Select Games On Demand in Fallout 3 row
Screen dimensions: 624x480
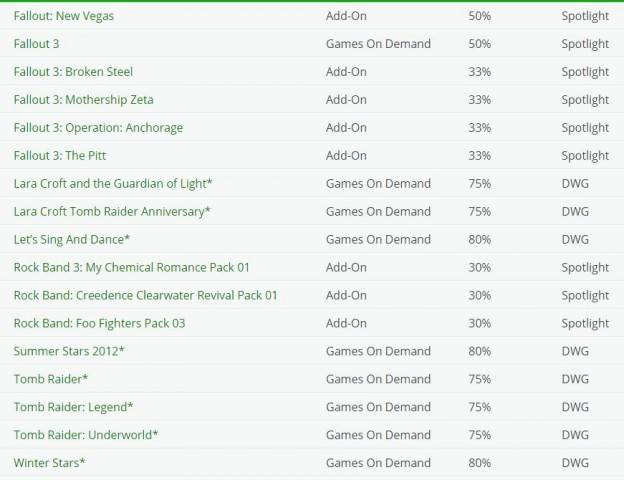378,44
